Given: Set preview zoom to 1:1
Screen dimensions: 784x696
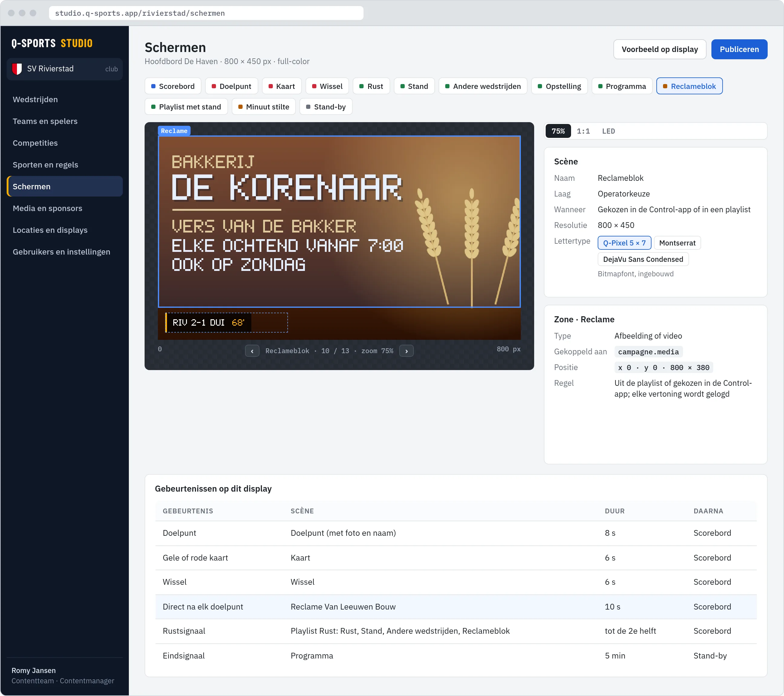Looking at the screenshot, I should tap(583, 131).
